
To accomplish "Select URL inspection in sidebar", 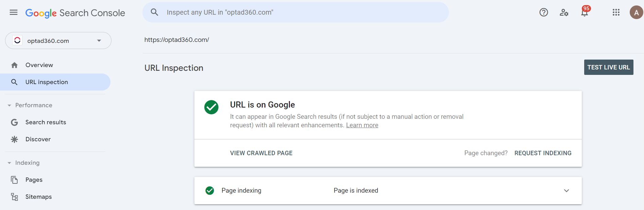I will click(55, 82).
